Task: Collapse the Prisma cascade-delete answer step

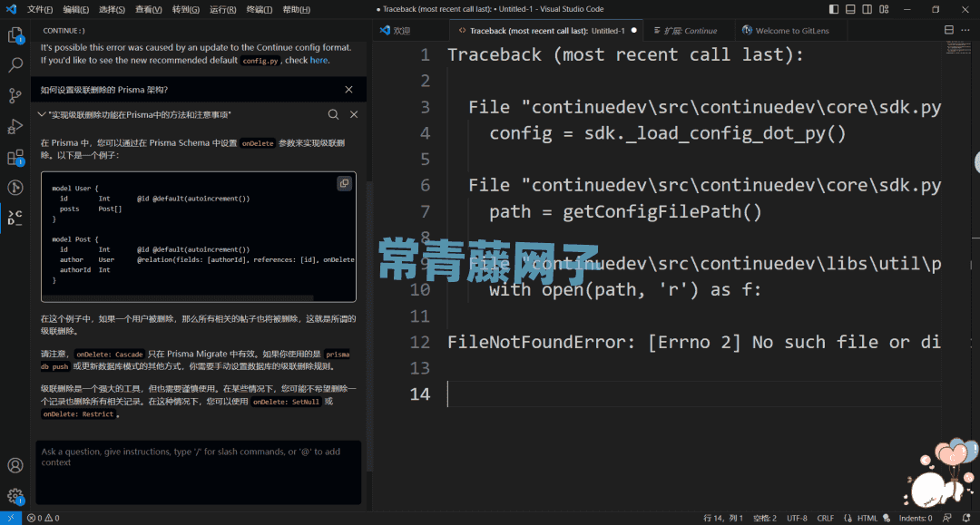Action: pyautogui.click(x=41, y=114)
